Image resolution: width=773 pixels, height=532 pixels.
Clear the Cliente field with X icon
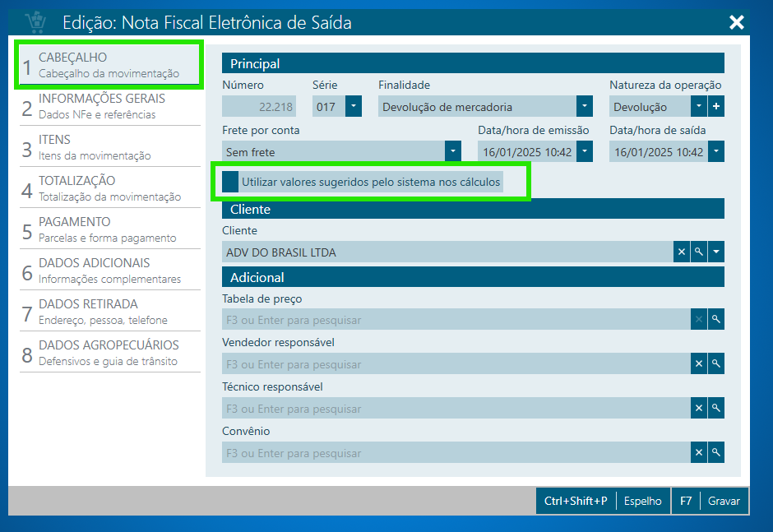pyautogui.click(x=682, y=252)
